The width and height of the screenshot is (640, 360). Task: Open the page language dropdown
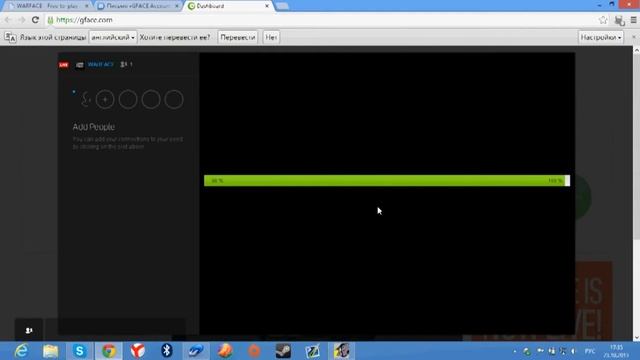(x=113, y=38)
